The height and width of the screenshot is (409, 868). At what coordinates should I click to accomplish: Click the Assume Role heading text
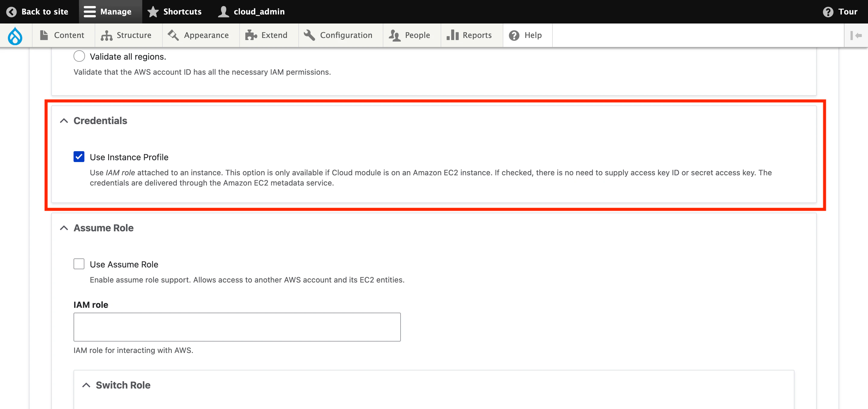tap(103, 228)
